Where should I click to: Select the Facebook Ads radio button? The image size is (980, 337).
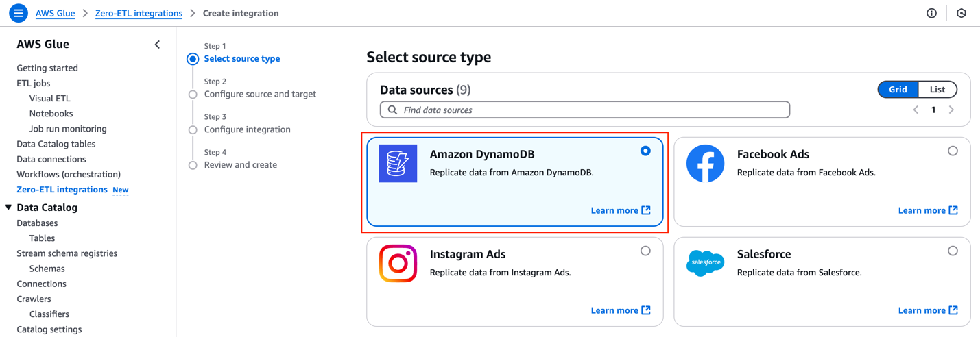click(x=953, y=151)
